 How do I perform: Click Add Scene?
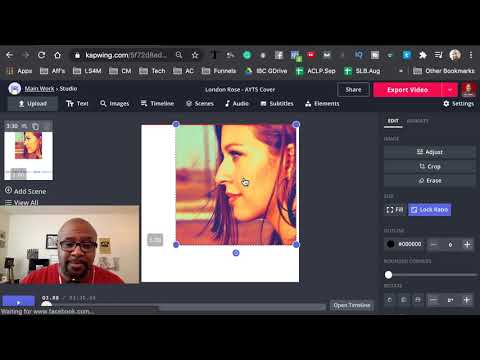tap(25, 191)
